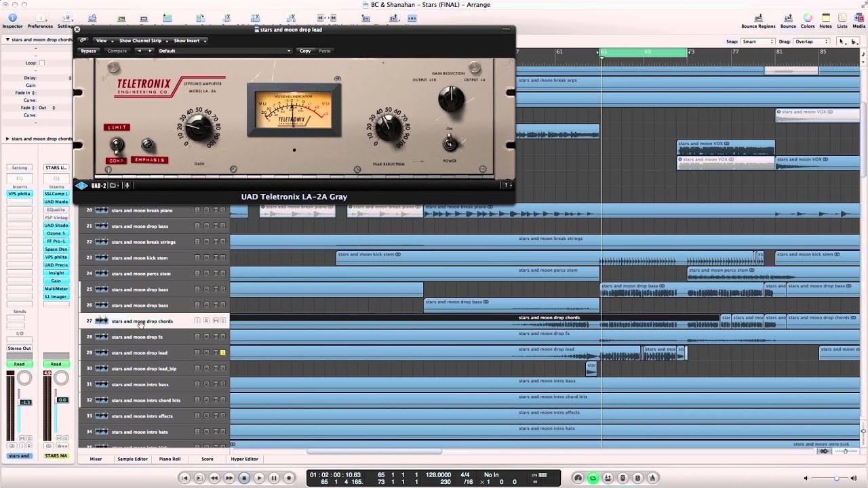Click the Bounce icon in the toolbar
868x488 pixels.
pyautogui.click(x=788, y=18)
